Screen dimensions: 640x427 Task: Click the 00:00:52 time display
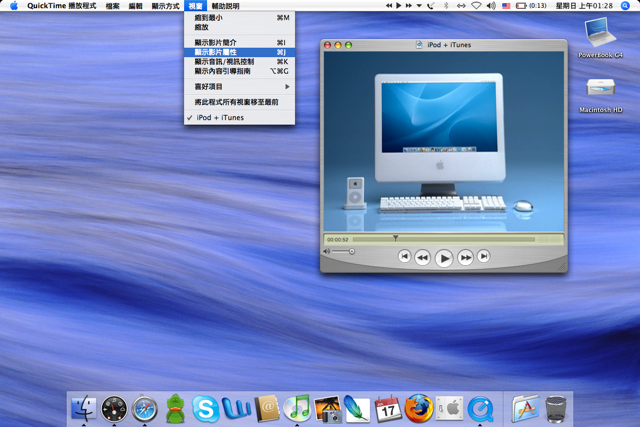click(x=338, y=240)
